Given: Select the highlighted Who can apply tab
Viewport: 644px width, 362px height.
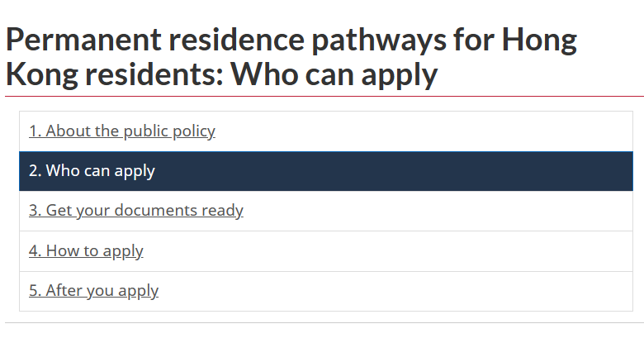Looking at the screenshot, I should tap(92, 171).
